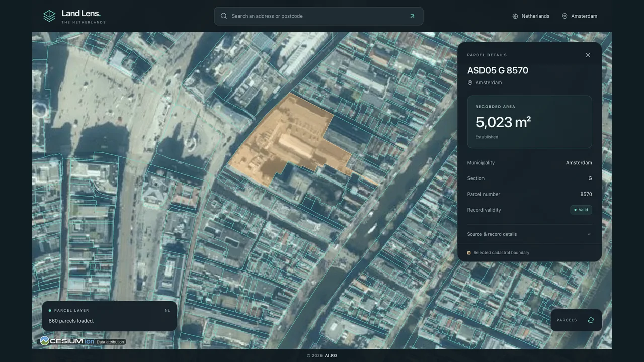Click the magnifier icon in the search bar
The height and width of the screenshot is (362, 644).
pos(224,16)
